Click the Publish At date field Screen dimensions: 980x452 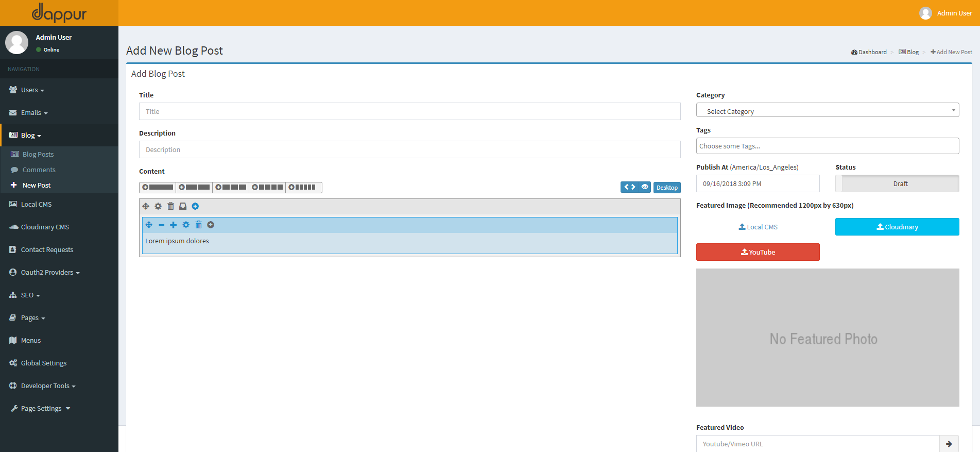coord(758,183)
